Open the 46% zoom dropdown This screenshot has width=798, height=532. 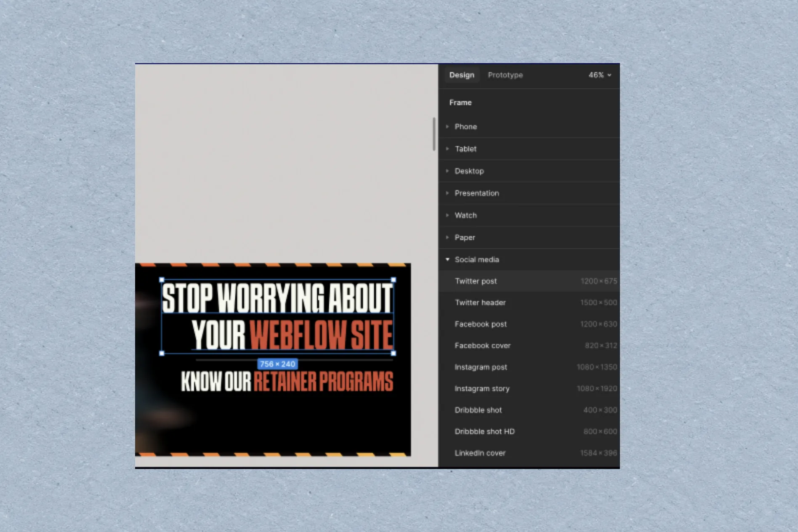(600, 75)
